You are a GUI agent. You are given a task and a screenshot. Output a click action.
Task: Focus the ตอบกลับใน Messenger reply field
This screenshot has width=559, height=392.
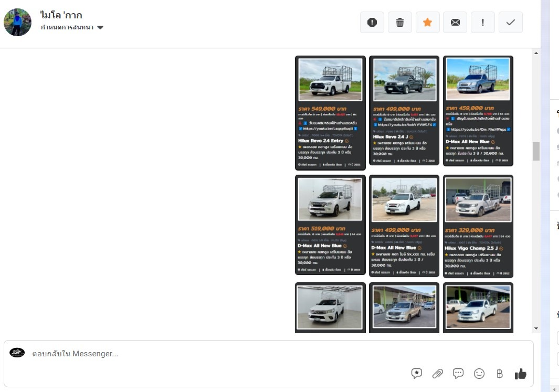(x=210, y=354)
